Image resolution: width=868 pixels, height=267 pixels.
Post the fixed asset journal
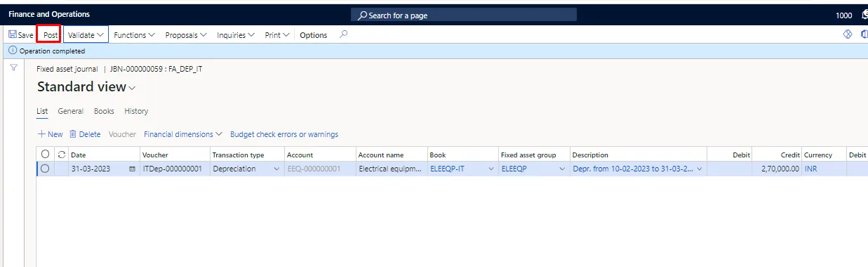point(51,35)
